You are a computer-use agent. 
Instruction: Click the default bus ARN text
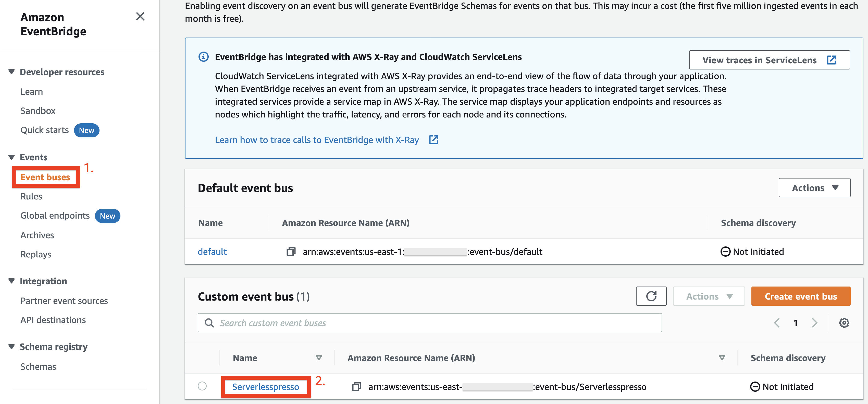coord(423,252)
